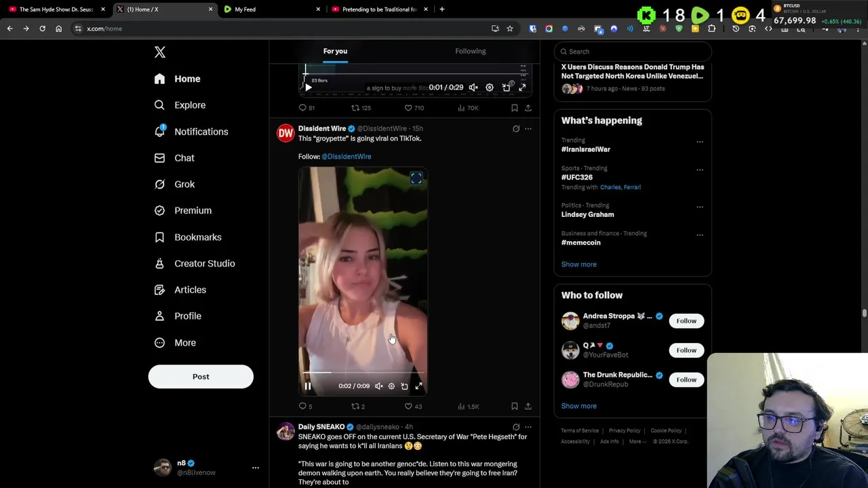Viewport: 868px width, 488px height.
Task: Open Terms of Service link
Action: [580, 430]
